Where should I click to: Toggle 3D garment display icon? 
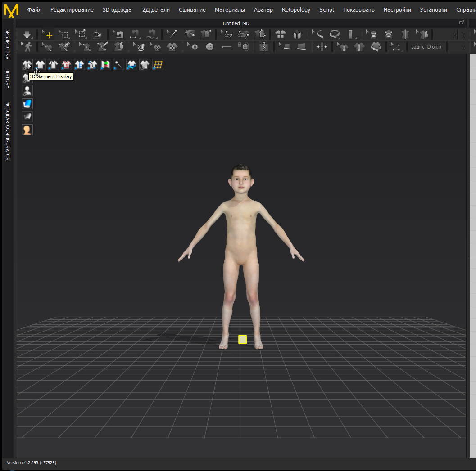coord(27,65)
